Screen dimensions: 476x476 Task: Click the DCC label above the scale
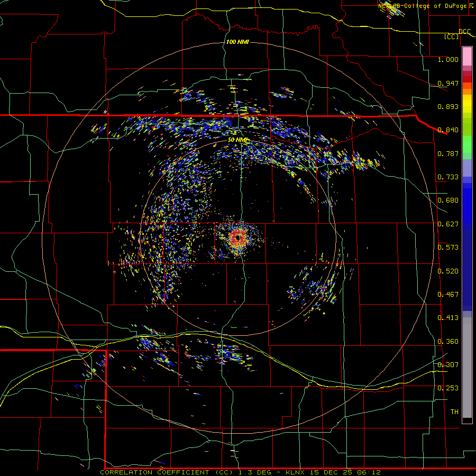pos(464,32)
